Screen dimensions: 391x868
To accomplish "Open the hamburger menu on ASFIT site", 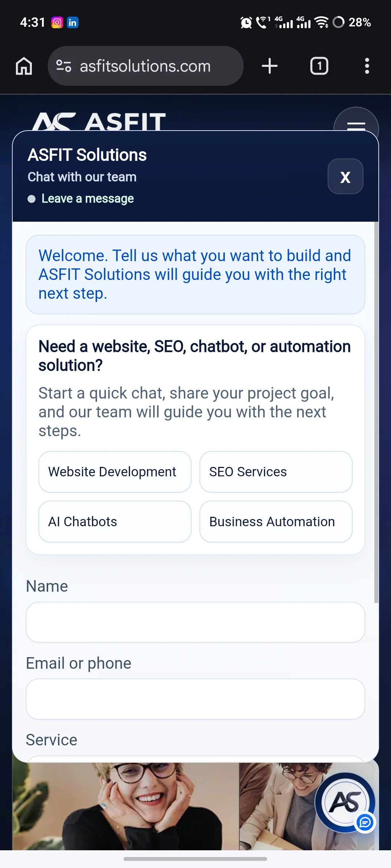I will (356, 123).
